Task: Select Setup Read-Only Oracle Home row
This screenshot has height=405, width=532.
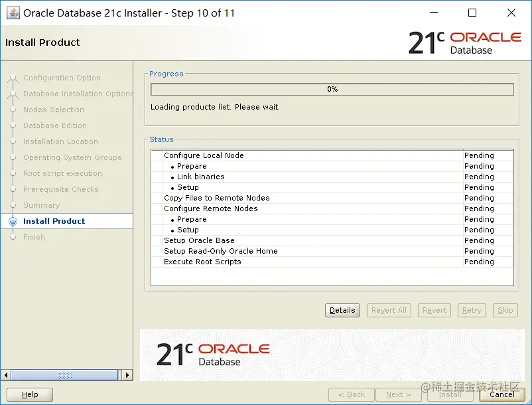Action: pos(332,251)
